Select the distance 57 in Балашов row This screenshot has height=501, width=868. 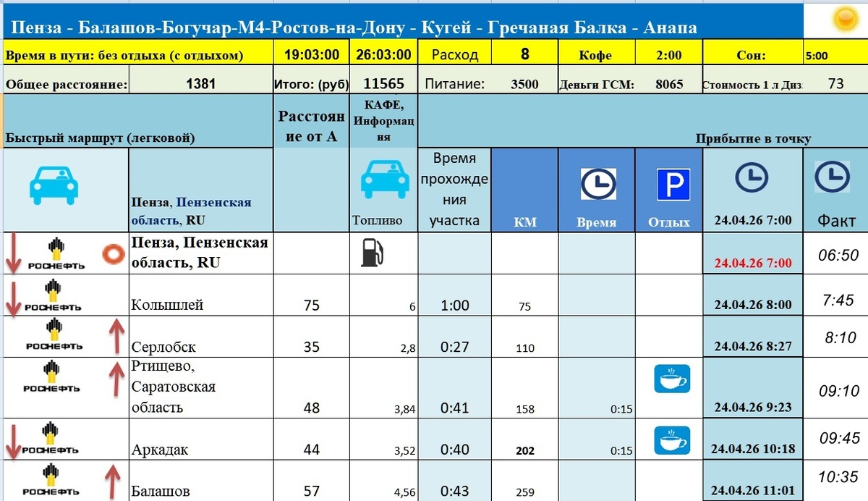tap(312, 481)
